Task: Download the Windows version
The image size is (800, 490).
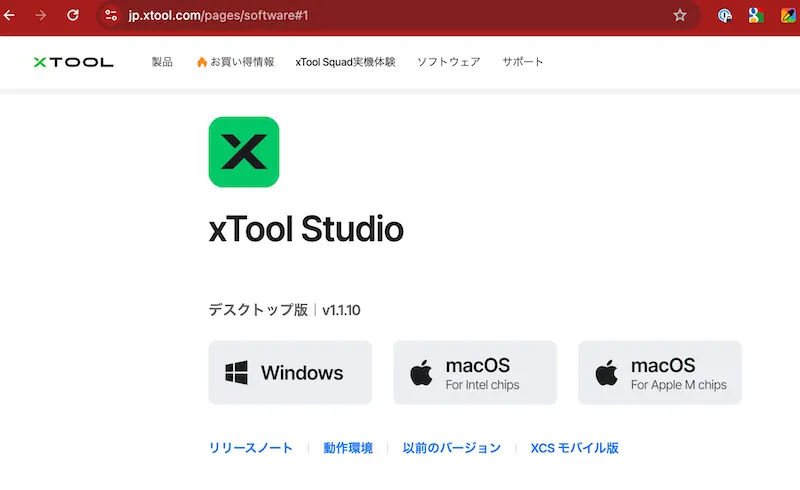Action: [x=290, y=373]
